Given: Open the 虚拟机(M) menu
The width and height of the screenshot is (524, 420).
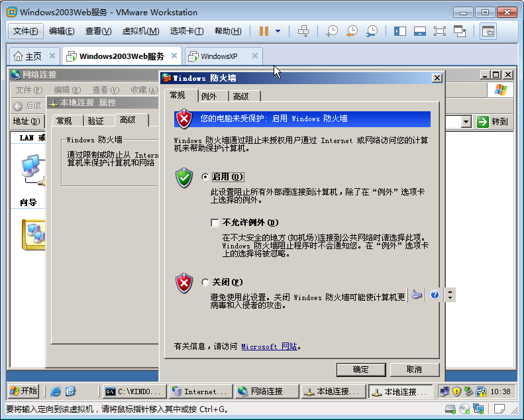Looking at the screenshot, I should pos(140,31).
